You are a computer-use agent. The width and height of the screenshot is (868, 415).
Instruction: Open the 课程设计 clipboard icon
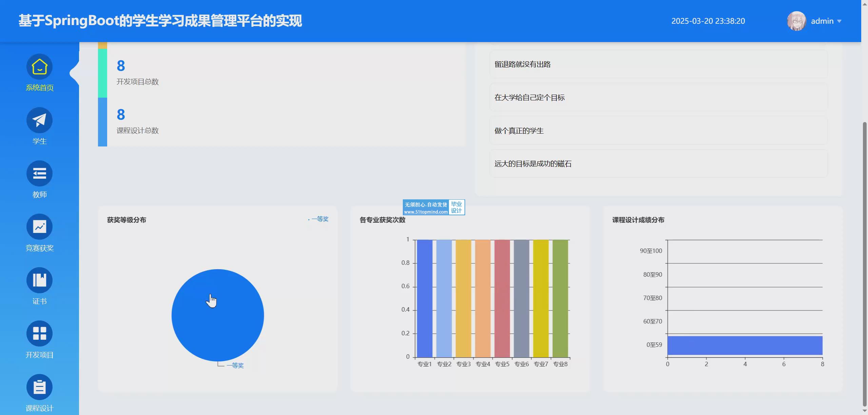click(39, 387)
